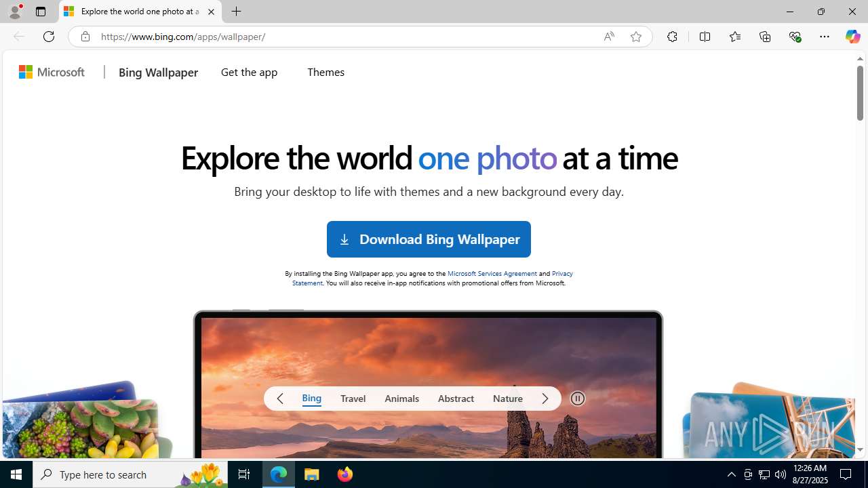This screenshot has width=868, height=488.
Task: Open the network status tray icon
Action: tap(764, 474)
